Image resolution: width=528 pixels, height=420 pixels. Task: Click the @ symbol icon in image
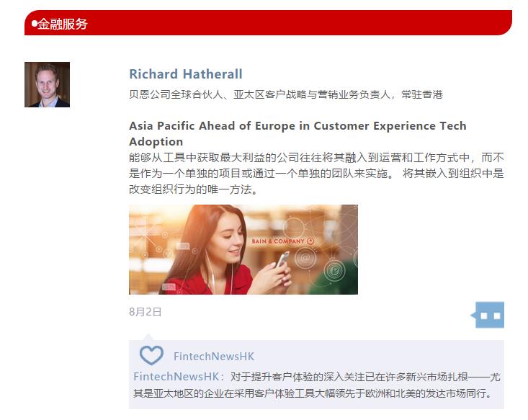click(305, 259)
